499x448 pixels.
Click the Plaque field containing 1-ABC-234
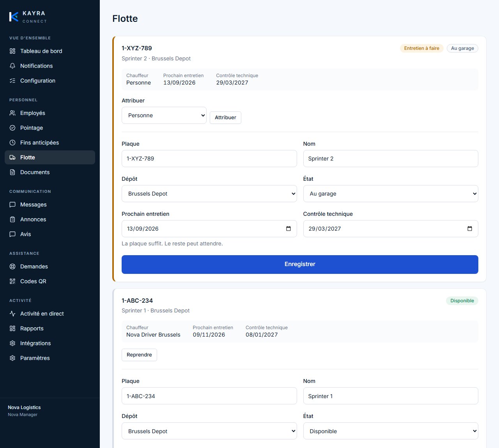tap(209, 396)
